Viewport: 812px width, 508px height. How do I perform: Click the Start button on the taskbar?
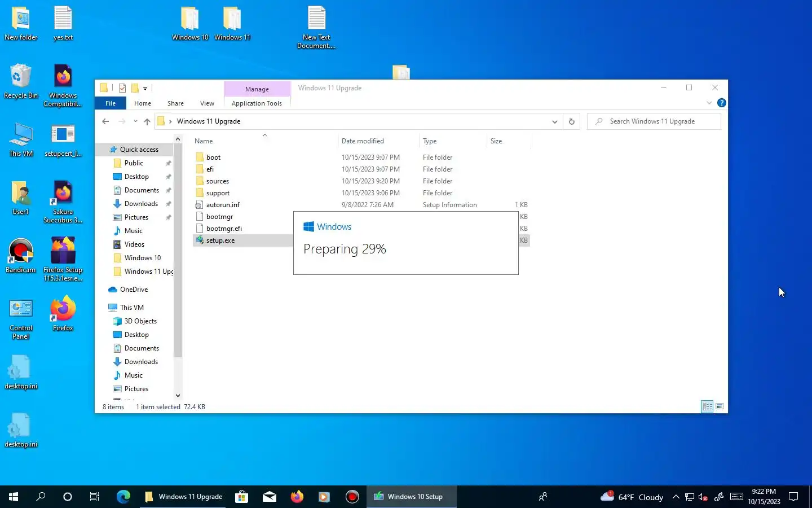pos(14,497)
